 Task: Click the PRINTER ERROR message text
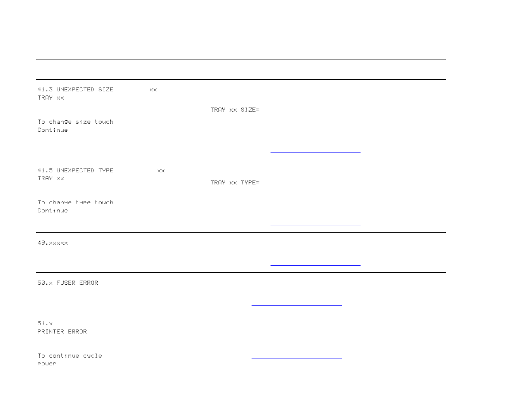click(62, 332)
